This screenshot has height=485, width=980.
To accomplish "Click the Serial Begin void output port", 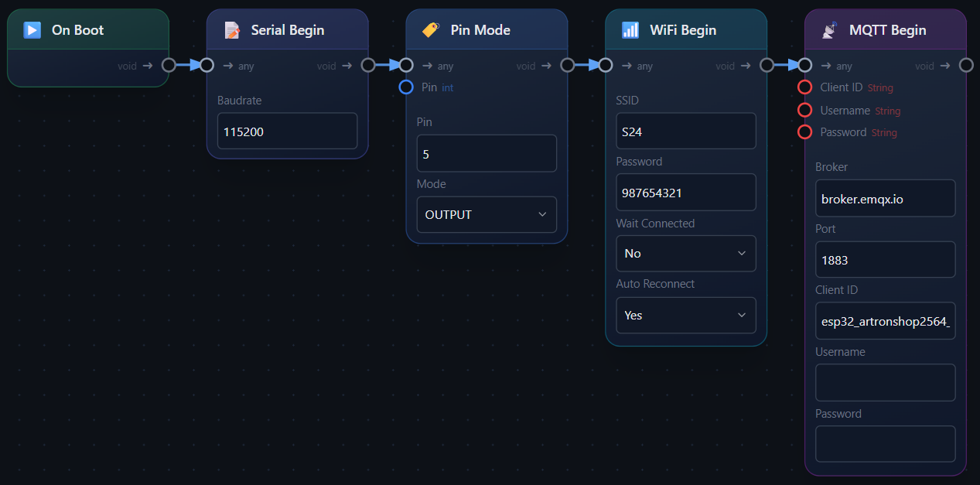I will click(368, 65).
